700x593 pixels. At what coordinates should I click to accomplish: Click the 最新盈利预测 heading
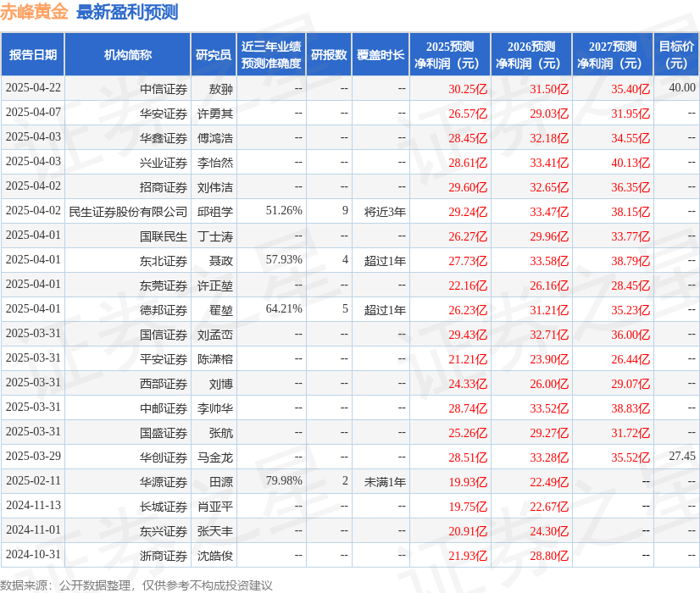point(127,12)
